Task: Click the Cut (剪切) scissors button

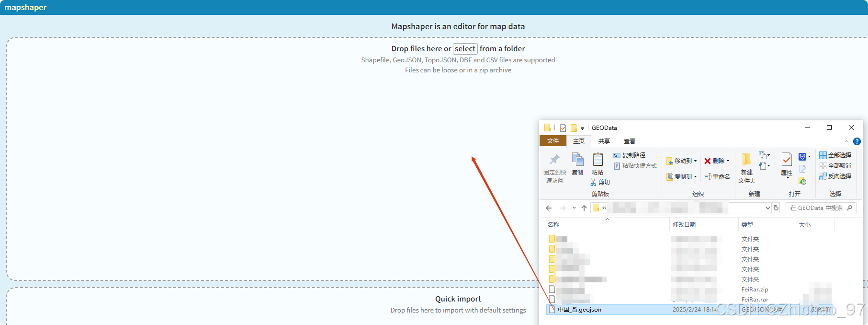Action: 600,182
